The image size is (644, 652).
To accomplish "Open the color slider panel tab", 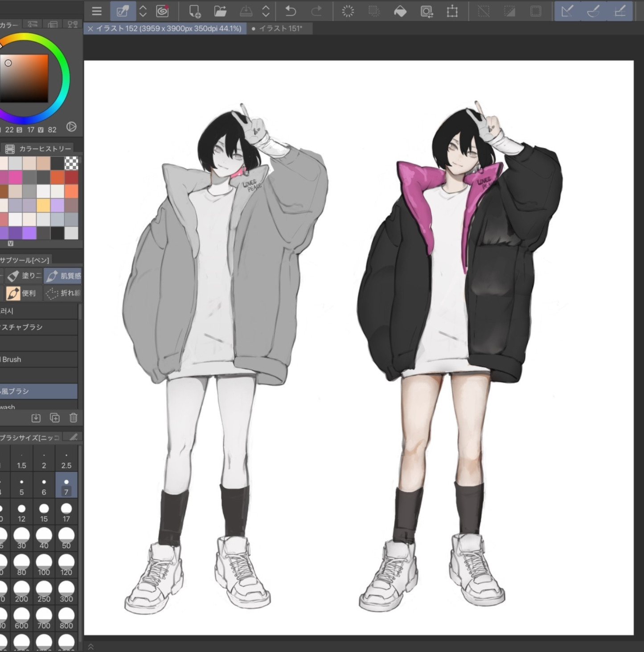I will click(32, 24).
